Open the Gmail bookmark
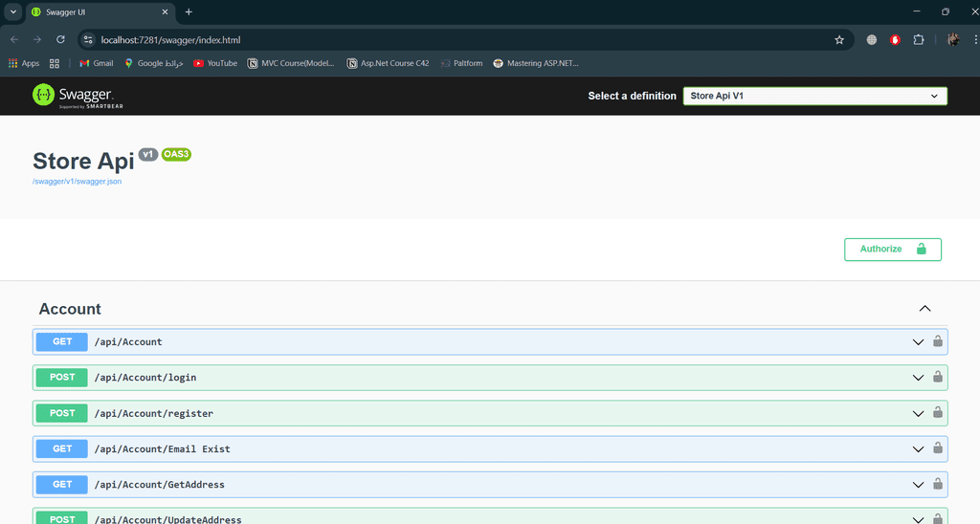The image size is (980, 524). coord(96,63)
